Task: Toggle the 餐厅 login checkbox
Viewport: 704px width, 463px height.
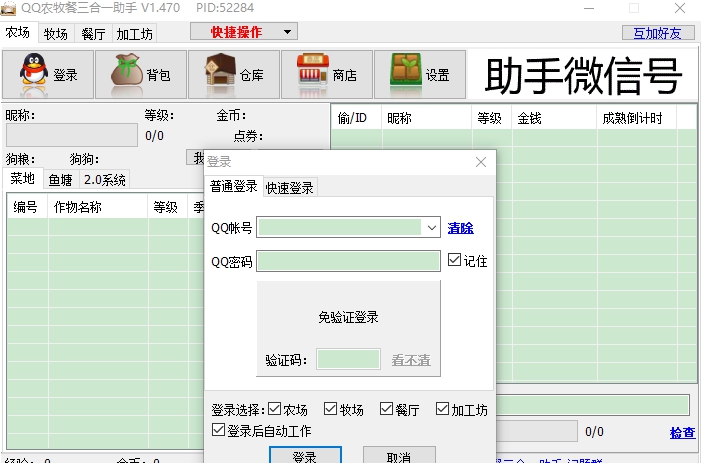Action: coord(386,409)
